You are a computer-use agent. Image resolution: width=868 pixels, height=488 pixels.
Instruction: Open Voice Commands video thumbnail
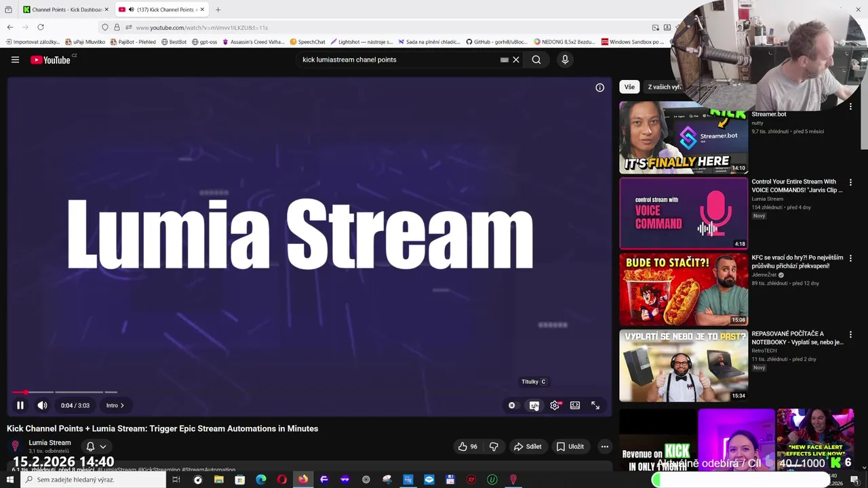[x=684, y=213]
